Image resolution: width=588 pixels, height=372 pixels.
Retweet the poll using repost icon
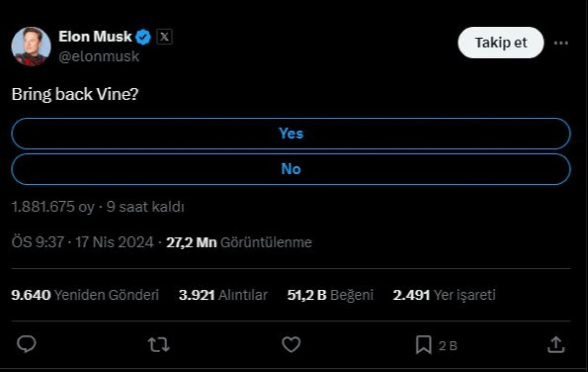[158, 343]
